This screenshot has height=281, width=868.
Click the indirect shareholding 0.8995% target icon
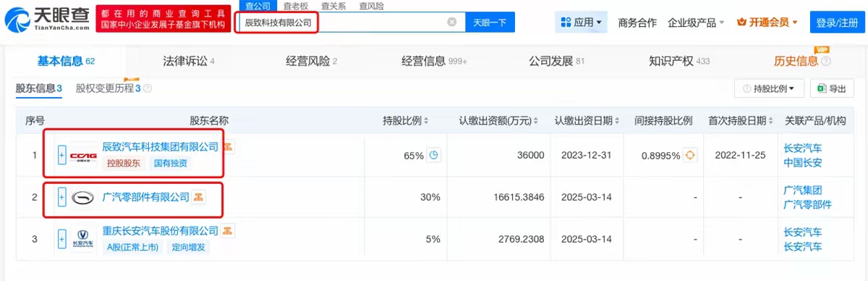pyautogui.click(x=690, y=155)
